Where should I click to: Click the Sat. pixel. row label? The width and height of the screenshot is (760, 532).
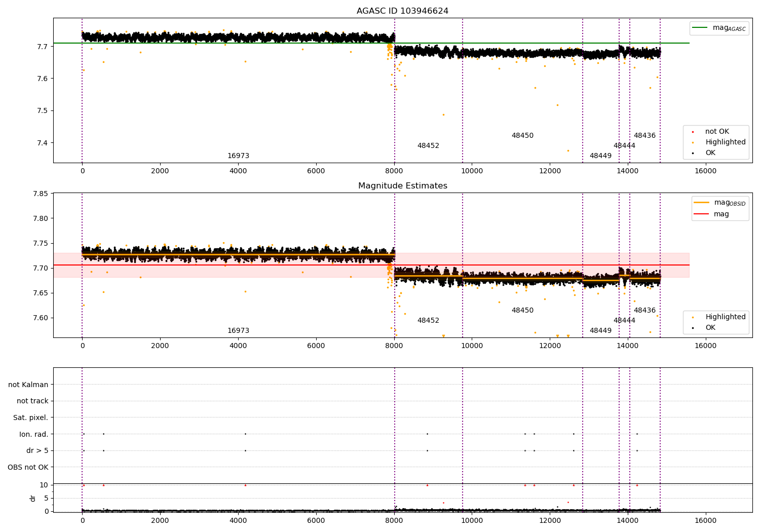click(31, 417)
